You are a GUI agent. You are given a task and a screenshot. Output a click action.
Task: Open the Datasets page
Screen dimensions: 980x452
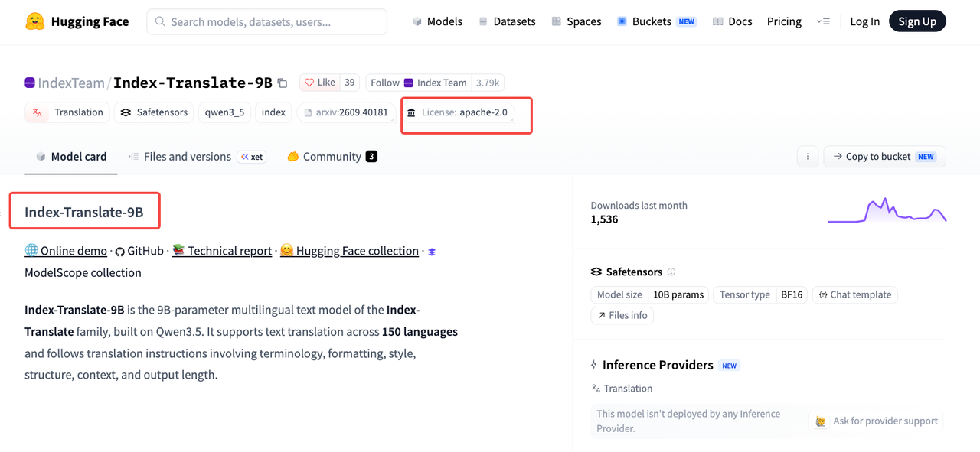click(507, 21)
